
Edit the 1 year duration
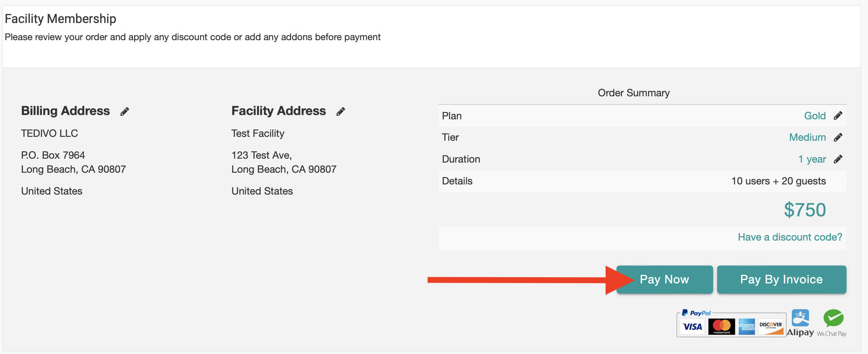click(838, 159)
